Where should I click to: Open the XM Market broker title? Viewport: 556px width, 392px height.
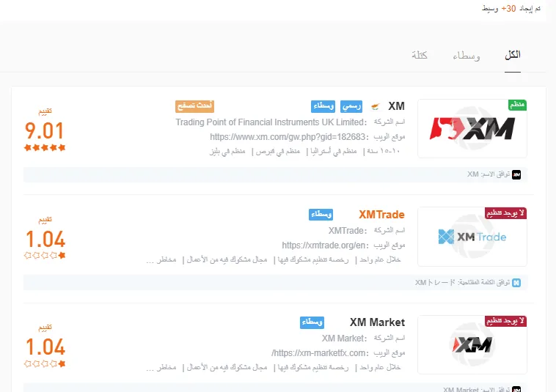[x=377, y=322]
